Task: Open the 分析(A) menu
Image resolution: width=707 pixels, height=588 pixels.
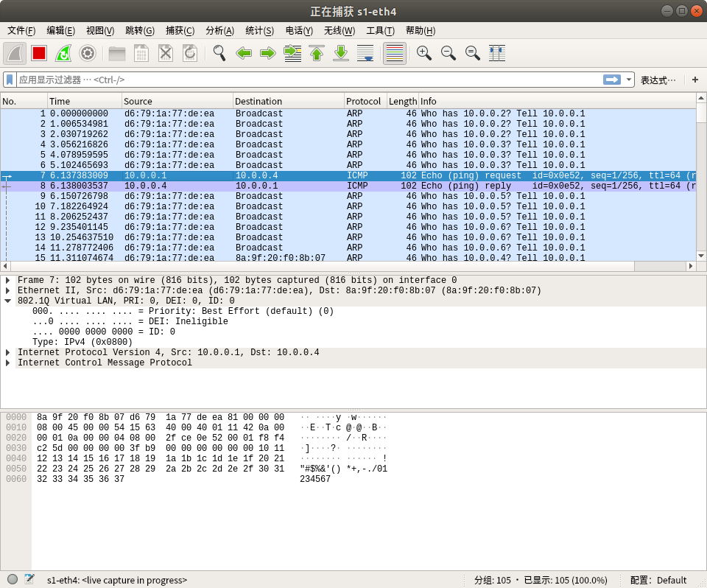Action: [219, 30]
